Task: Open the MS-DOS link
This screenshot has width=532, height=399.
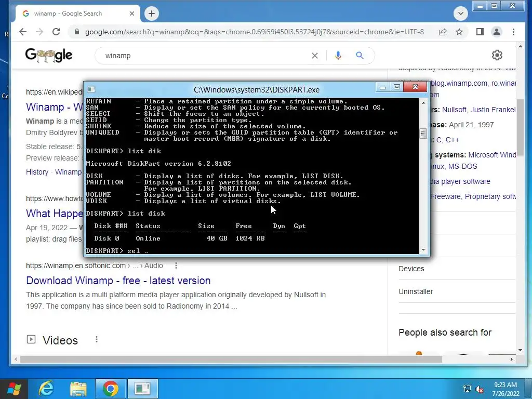Action: 463,167
